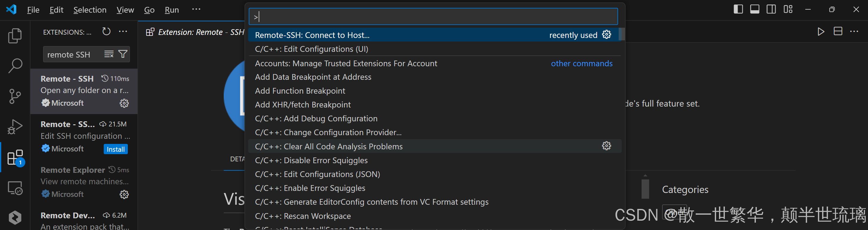The height and width of the screenshot is (230, 868).
Task: Open Remote - SSH extension in list
Action: click(x=84, y=91)
